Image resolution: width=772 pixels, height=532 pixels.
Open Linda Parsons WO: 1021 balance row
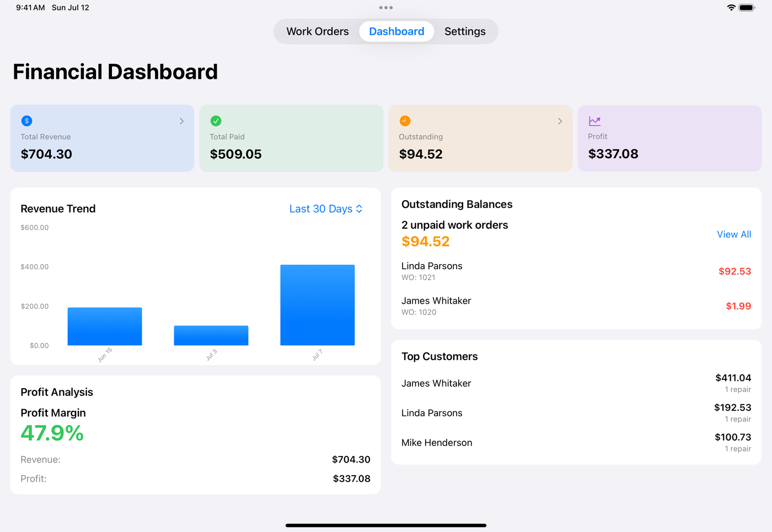coord(576,271)
